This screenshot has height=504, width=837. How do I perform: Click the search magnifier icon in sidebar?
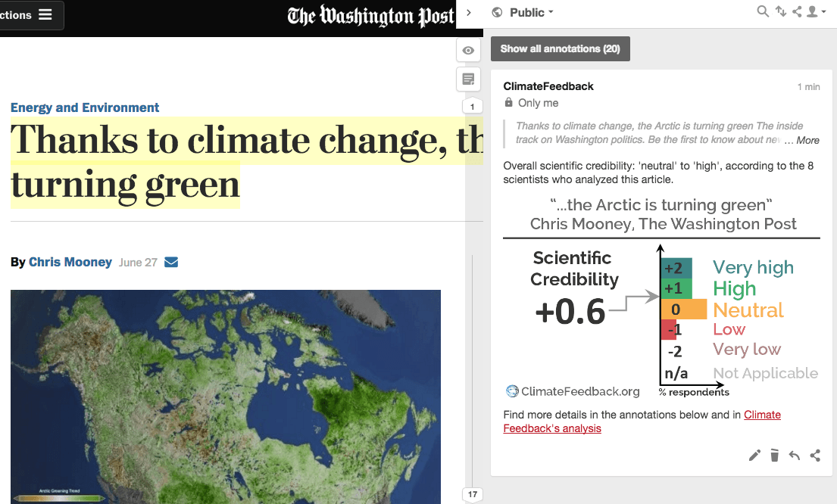(763, 11)
